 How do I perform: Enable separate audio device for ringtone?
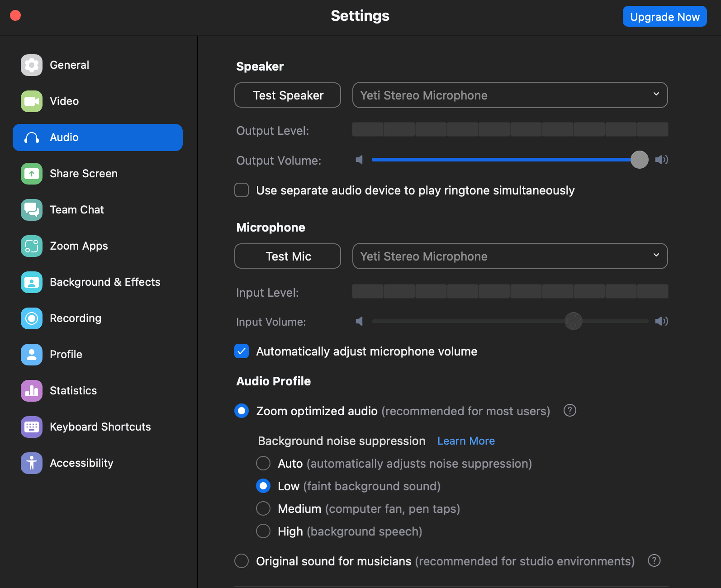point(242,190)
